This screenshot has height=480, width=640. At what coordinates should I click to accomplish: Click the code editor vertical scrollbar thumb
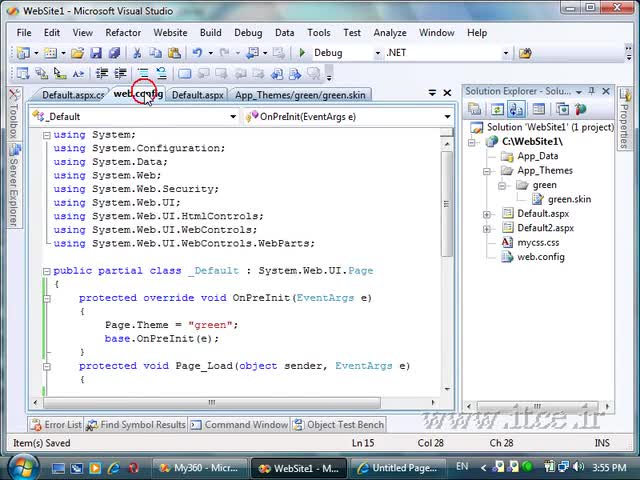[x=447, y=204]
